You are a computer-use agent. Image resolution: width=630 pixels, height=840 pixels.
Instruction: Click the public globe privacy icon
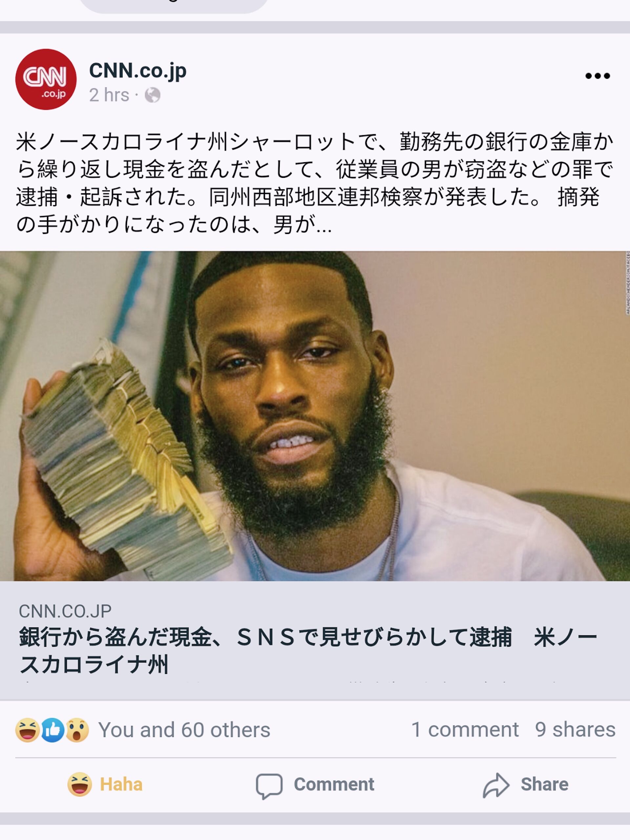click(x=152, y=95)
